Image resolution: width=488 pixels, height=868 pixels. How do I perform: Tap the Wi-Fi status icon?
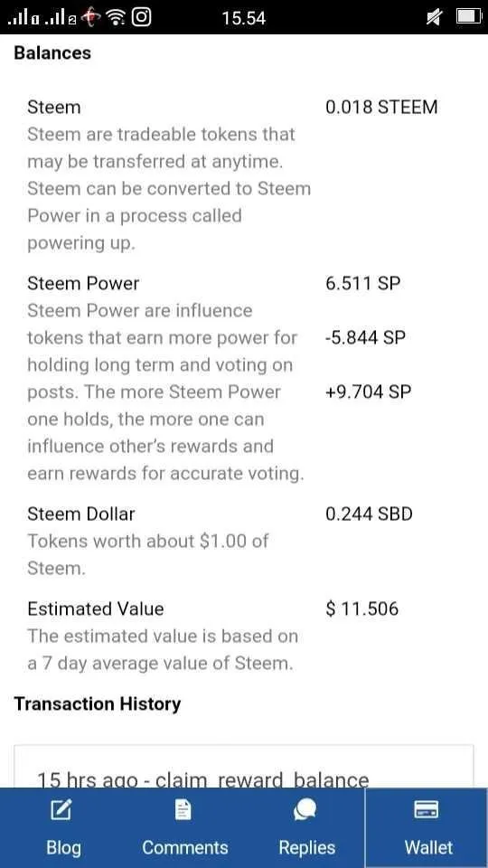(x=117, y=18)
